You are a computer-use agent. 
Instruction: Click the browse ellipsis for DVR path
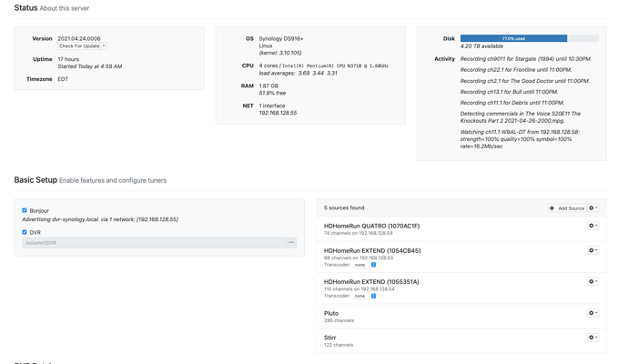291,243
